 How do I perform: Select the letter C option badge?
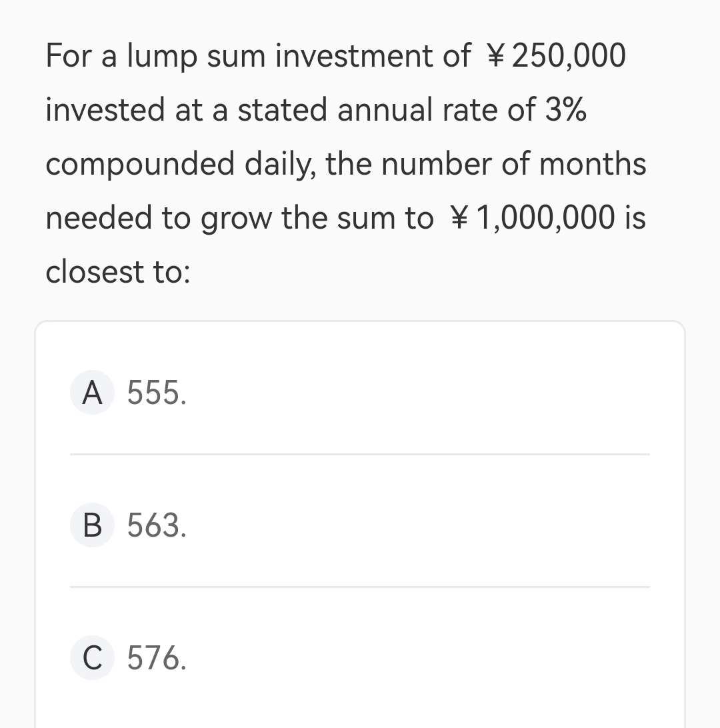92,658
